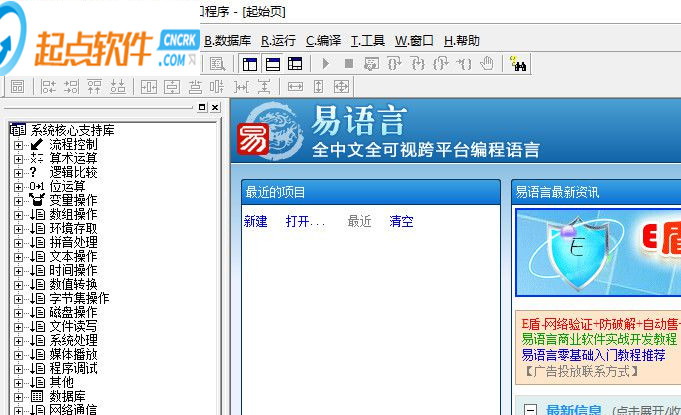Expand the 位运算 tree node

[x=18, y=187]
